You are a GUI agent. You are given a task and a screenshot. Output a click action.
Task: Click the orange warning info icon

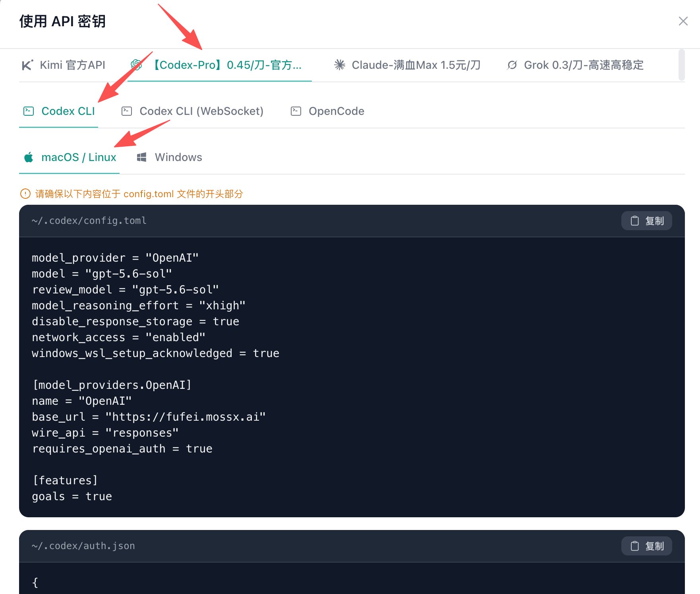25,194
